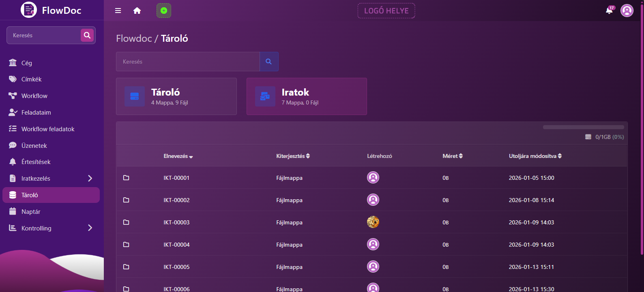This screenshot has width=644, height=292.
Task: Click the hamburger menu icon
Action: (x=118, y=11)
